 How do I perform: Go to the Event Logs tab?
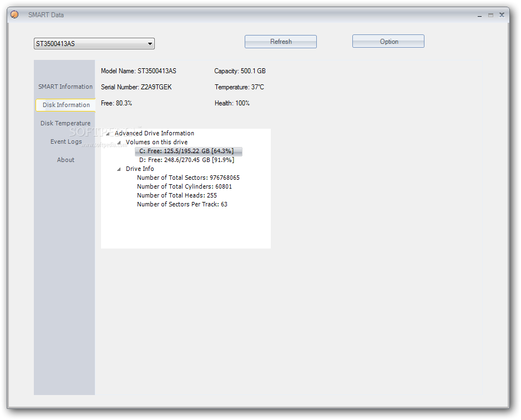click(66, 141)
